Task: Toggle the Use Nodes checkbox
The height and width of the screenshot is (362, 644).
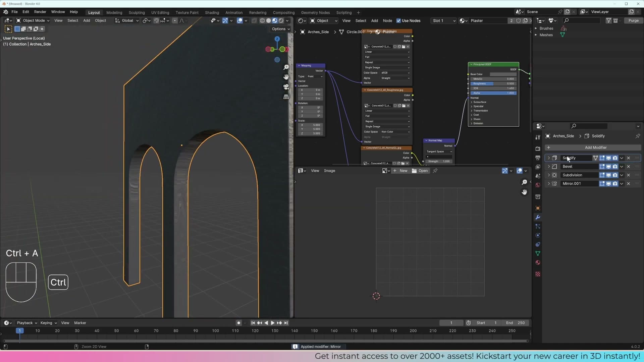Action: pos(398,20)
